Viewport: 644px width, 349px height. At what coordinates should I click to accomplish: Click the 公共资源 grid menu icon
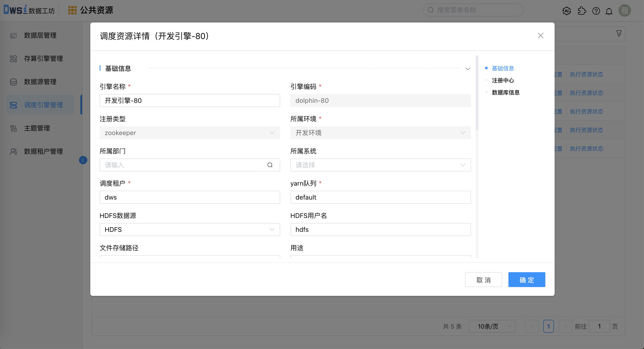click(72, 10)
